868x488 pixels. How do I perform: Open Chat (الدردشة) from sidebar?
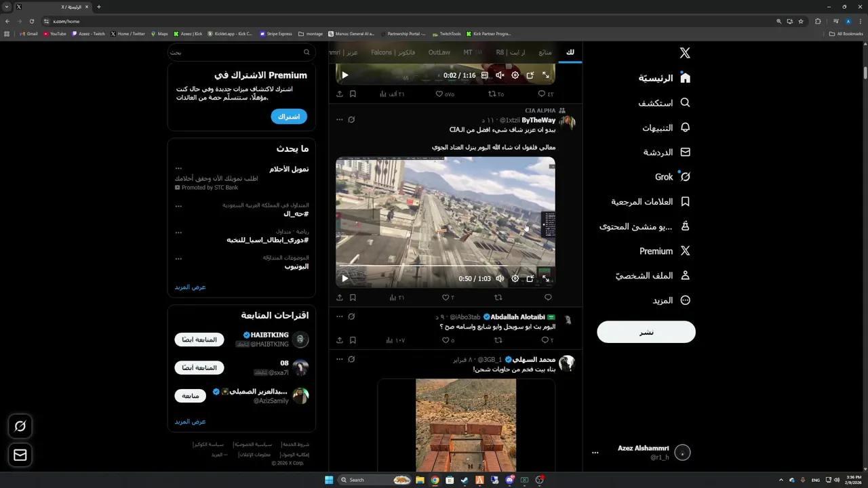coord(667,152)
